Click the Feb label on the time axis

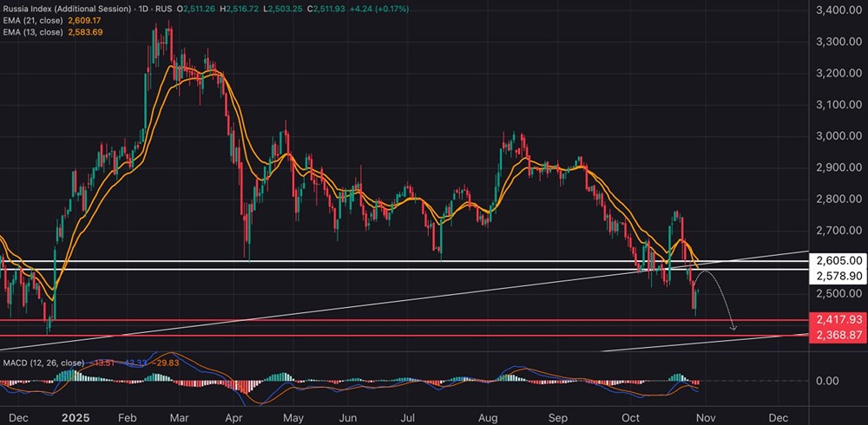click(128, 416)
